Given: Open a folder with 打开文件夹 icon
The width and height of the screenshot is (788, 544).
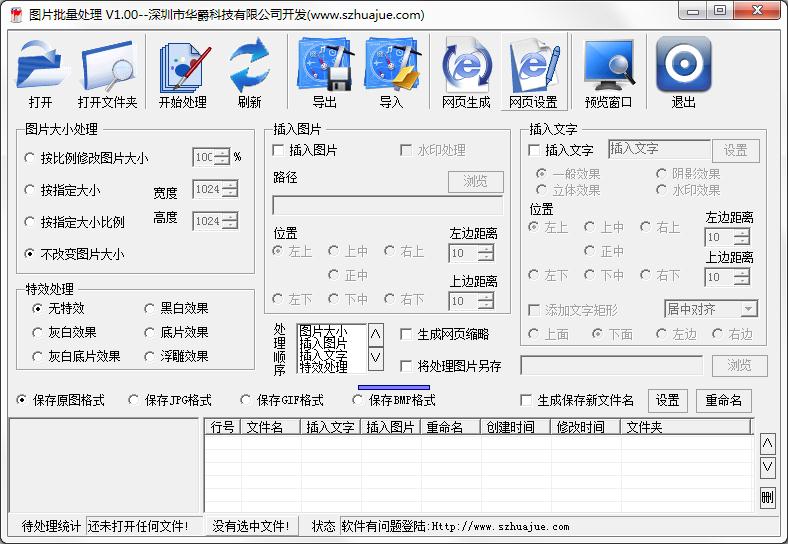Looking at the screenshot, I should click(107, 72).
